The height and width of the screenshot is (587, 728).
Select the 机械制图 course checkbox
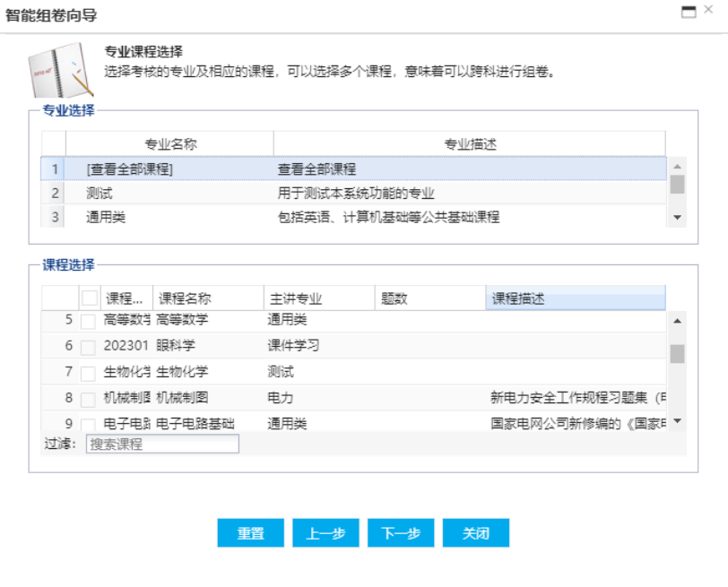click(x=88, y=399)
